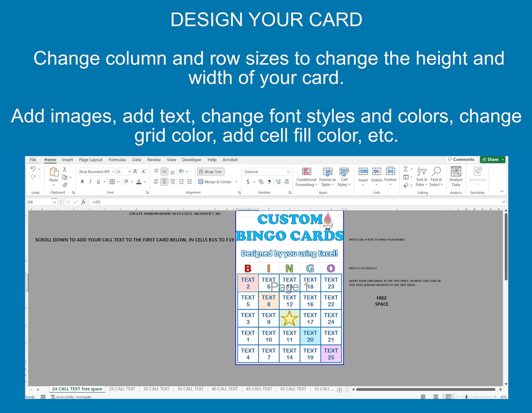Toggle Merge & Center on the selection
Viewport: 532px width, 413px height.
(x=216, y=182)
